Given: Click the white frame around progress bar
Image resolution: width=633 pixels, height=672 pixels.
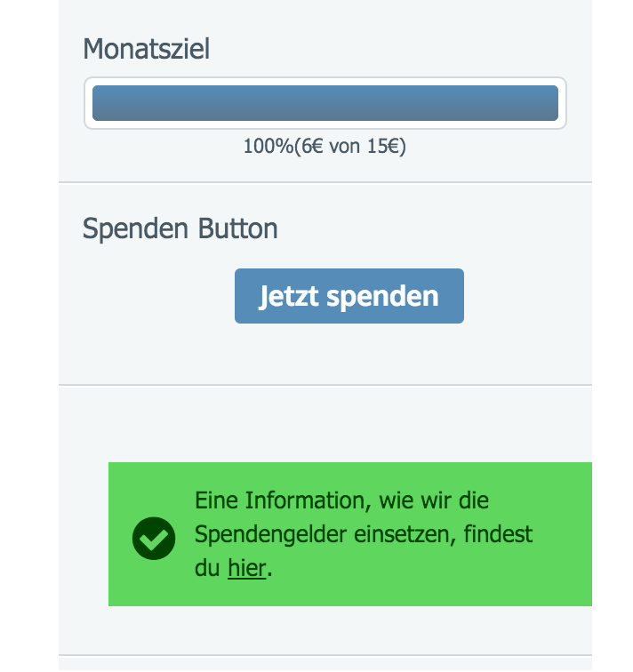Looking at the screenshot, I should click(x=325, y=82).
